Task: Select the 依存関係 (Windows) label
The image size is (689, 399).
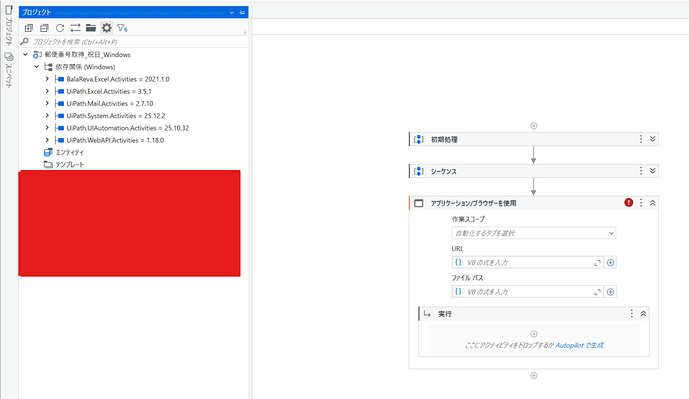Action: point(85,67)
